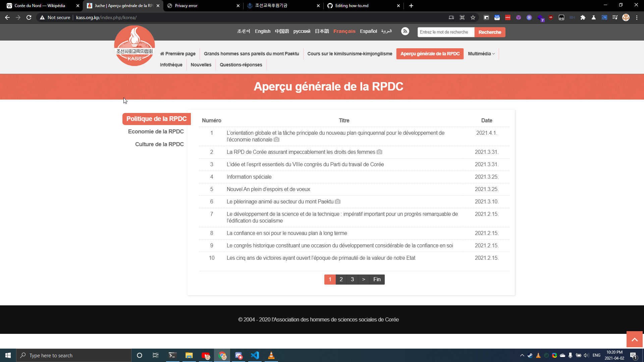Select Economie de la RPDC sidebar item
This screenshot has width=644, height=362.
pos(156,131)
